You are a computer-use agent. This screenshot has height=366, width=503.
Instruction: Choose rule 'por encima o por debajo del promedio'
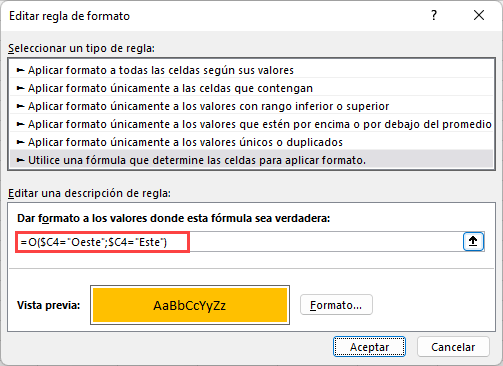tap(251, 124)
